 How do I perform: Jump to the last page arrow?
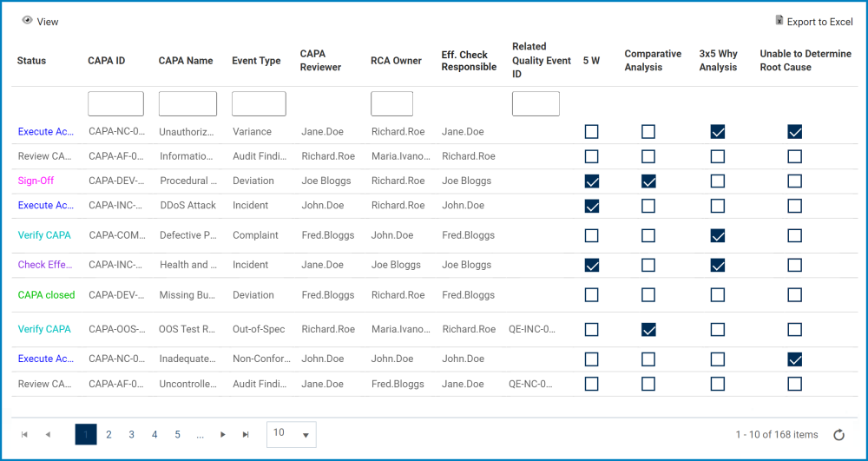point(246,435)
